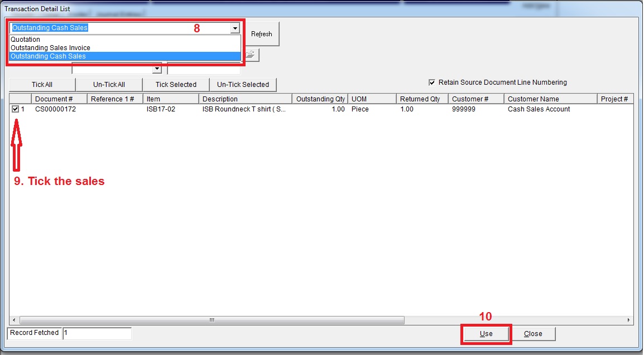Screen dimensions: 644x355
Task: Click the Use button
Action: click(x=486, y=334)
